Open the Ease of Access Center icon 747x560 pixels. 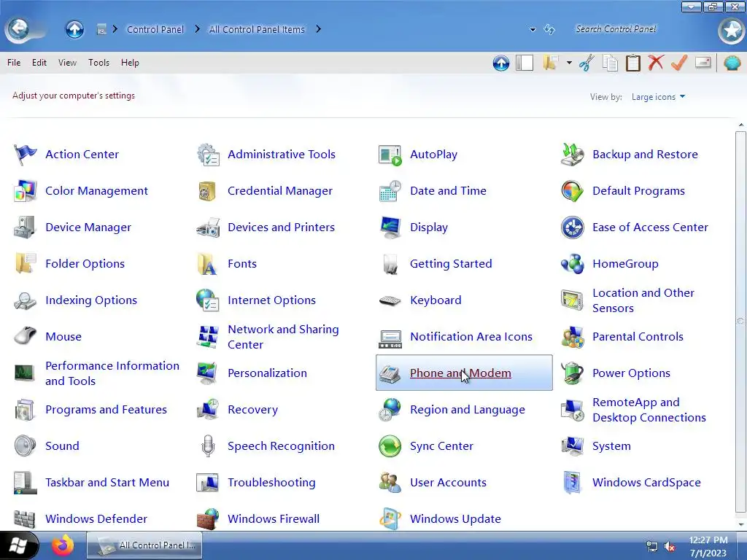coord(572,227)
